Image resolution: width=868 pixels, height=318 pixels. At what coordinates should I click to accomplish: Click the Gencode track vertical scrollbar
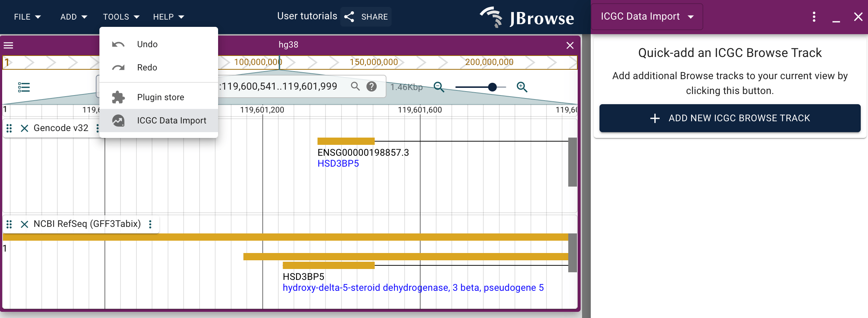pyautogui.click(x=573, y=162)
